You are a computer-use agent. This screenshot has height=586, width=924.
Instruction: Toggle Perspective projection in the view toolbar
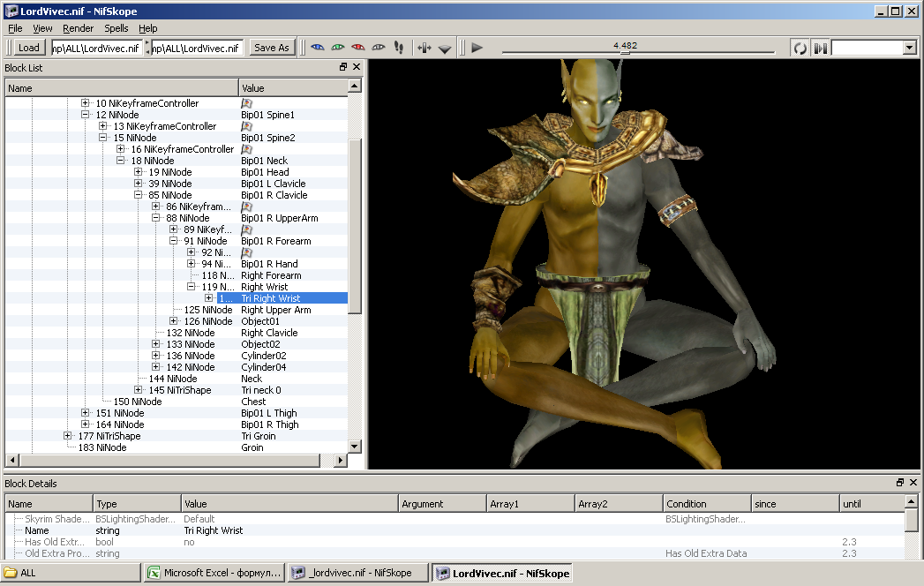coord(445,49)
